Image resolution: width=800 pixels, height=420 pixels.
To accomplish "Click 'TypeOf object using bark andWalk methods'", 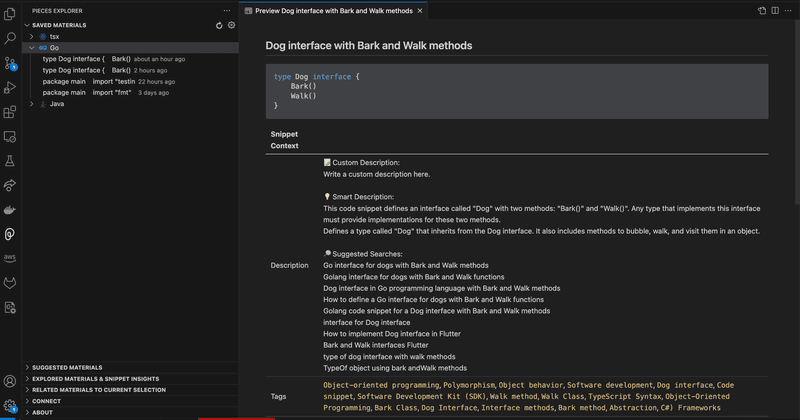I will point(395,368).
